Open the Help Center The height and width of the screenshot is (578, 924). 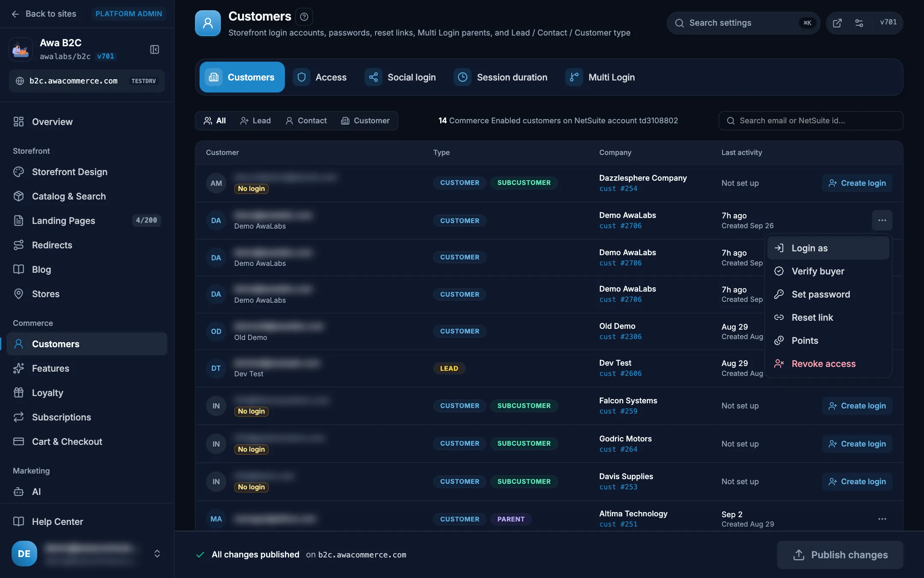[87, 521]
